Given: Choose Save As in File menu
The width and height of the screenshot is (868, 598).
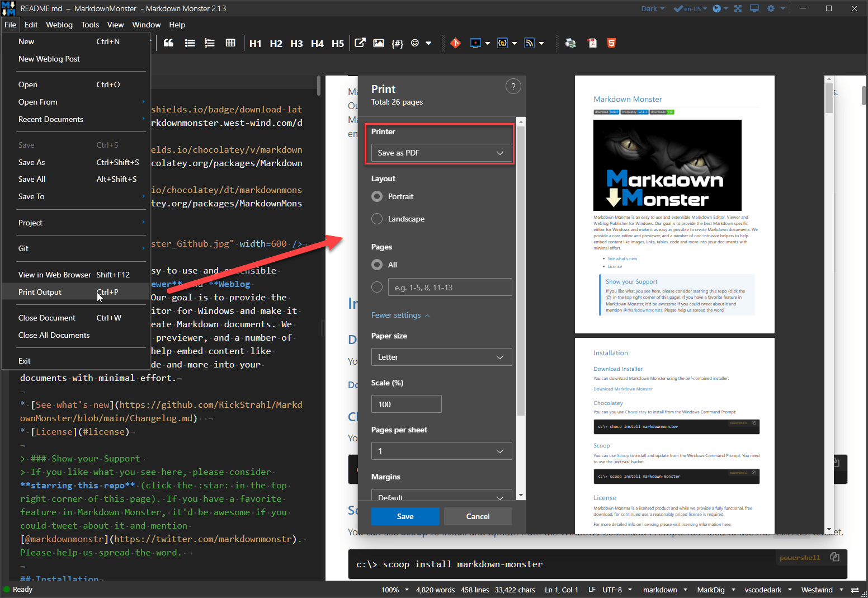Looking at the screenshot, I should pyautogui.click(x=76, y=162).
